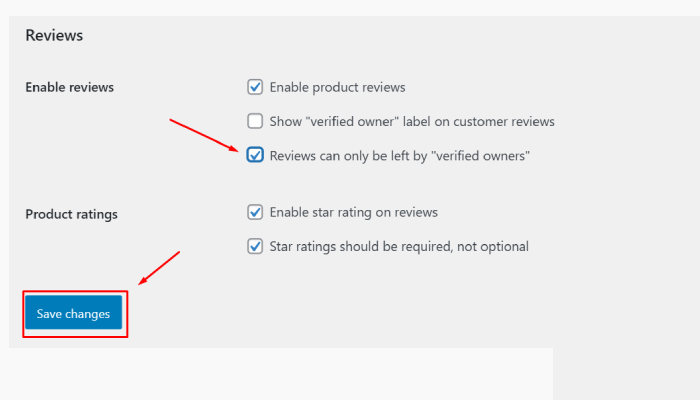Click the red arrow pointing to Save changes
The width and height of the screenshot is (700, 400).
tap(159, 268)
